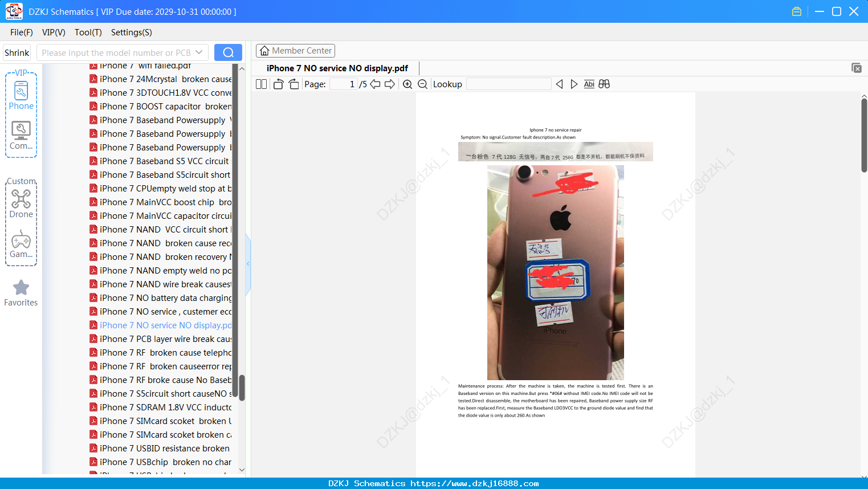
Task: Rotate page clockwise icon
Action: (294, 84)
